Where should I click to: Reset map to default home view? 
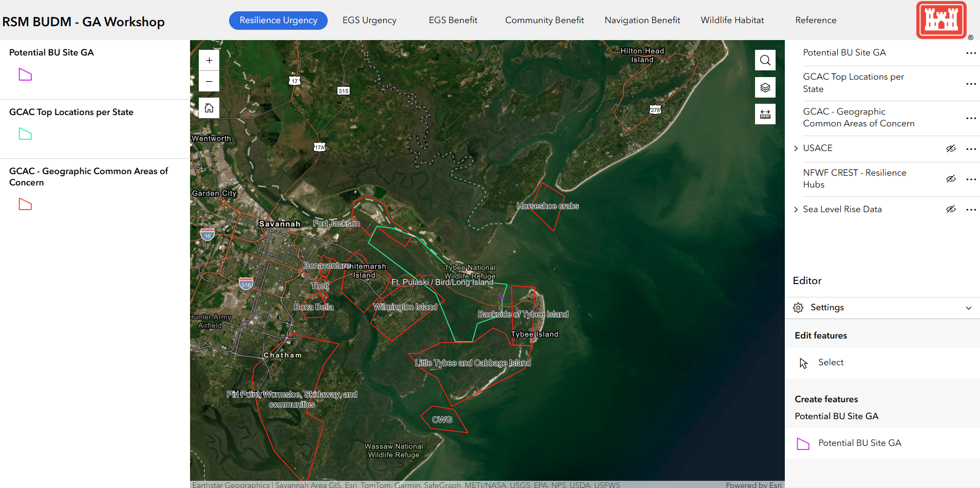coord(209,108)
